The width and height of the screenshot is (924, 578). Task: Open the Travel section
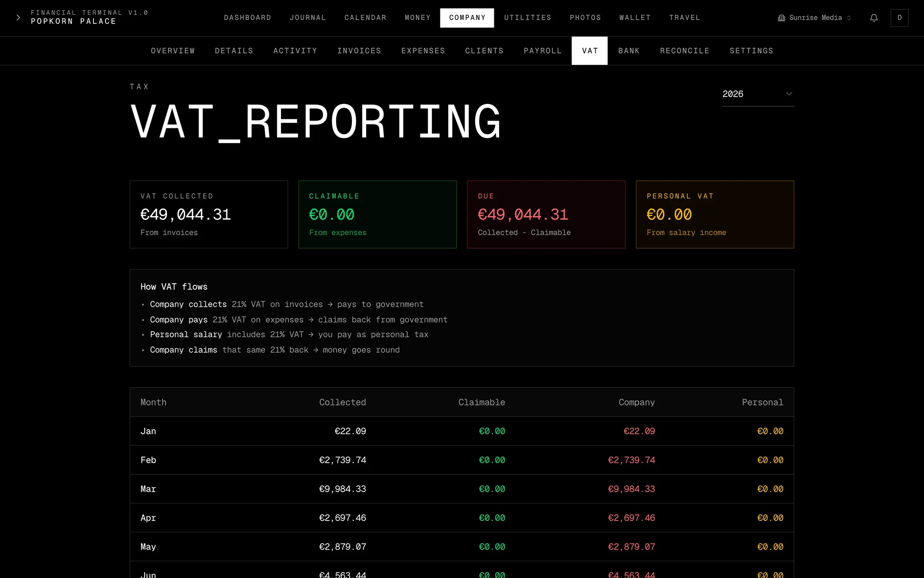point(685,18)
